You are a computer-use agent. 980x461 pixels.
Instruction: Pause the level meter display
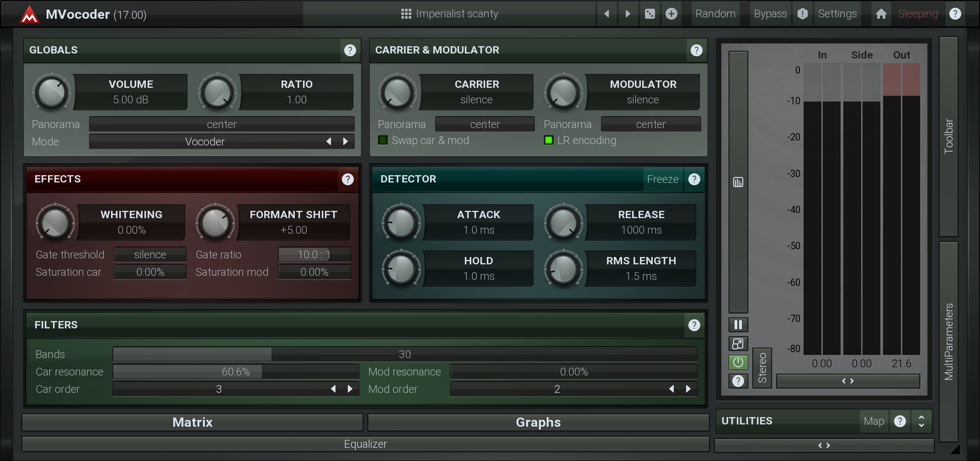pyautogui.click(x=738, y=325)
